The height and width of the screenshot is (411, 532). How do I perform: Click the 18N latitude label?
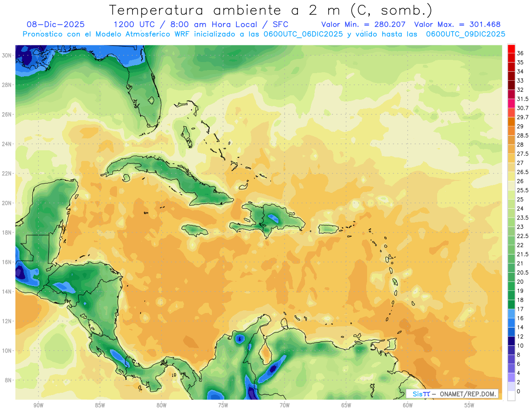click(8, 232)
